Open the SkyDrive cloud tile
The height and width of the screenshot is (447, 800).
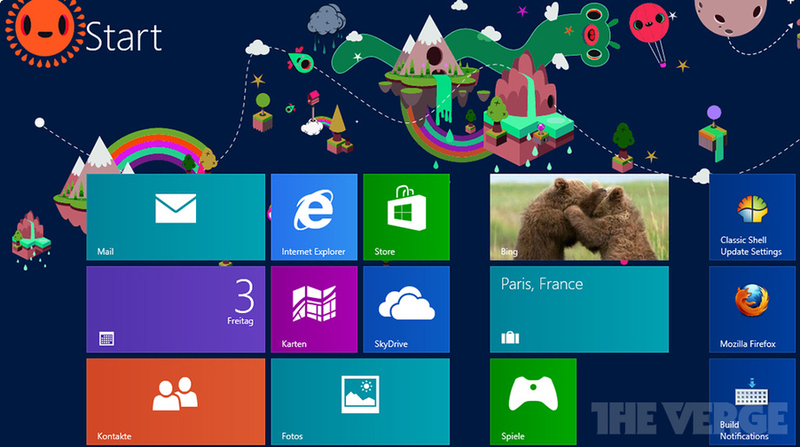[406, 309]
